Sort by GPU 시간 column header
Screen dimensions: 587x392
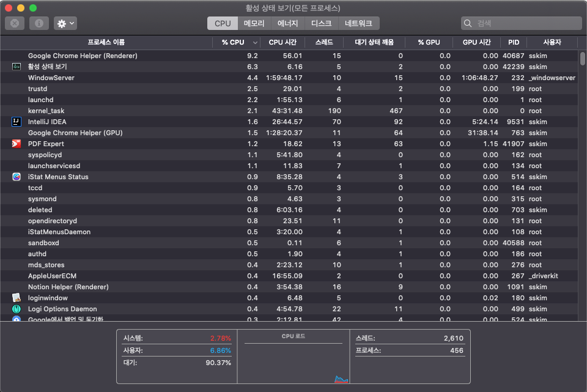[476, 42]
